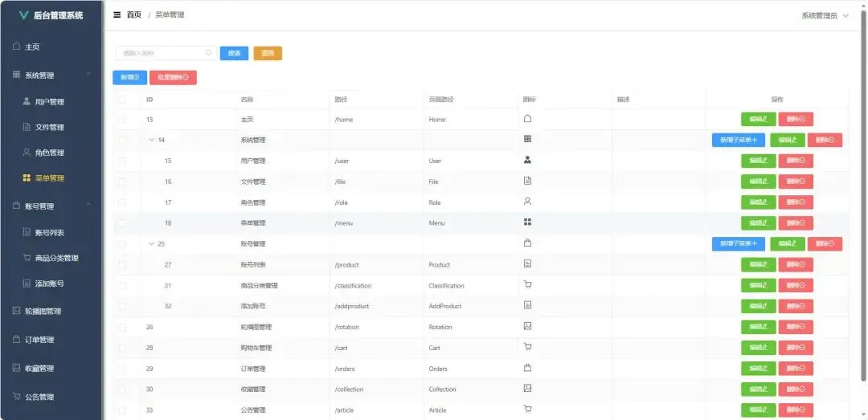
Task: Click 新增子菜单 in row 25
Action: (x=739, y=244)
